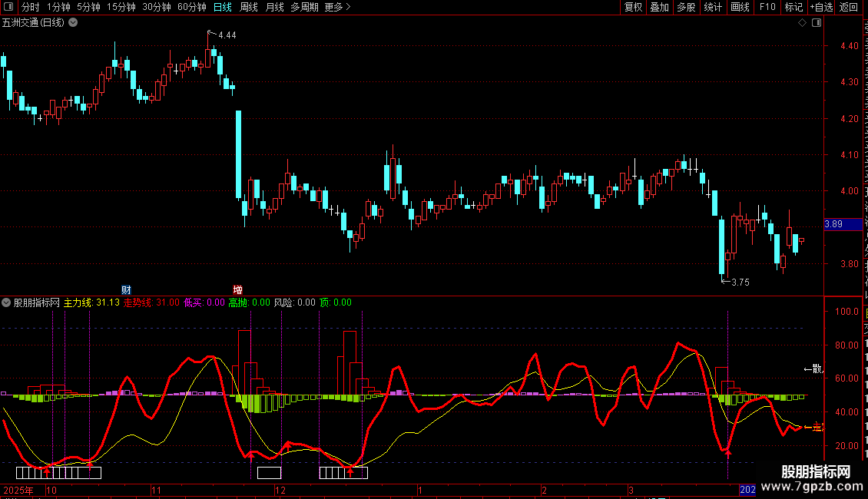Select the 60分钟 period tab
Image resolution: width=868 pixels, height=499 pixels.
tap(191, 7)
